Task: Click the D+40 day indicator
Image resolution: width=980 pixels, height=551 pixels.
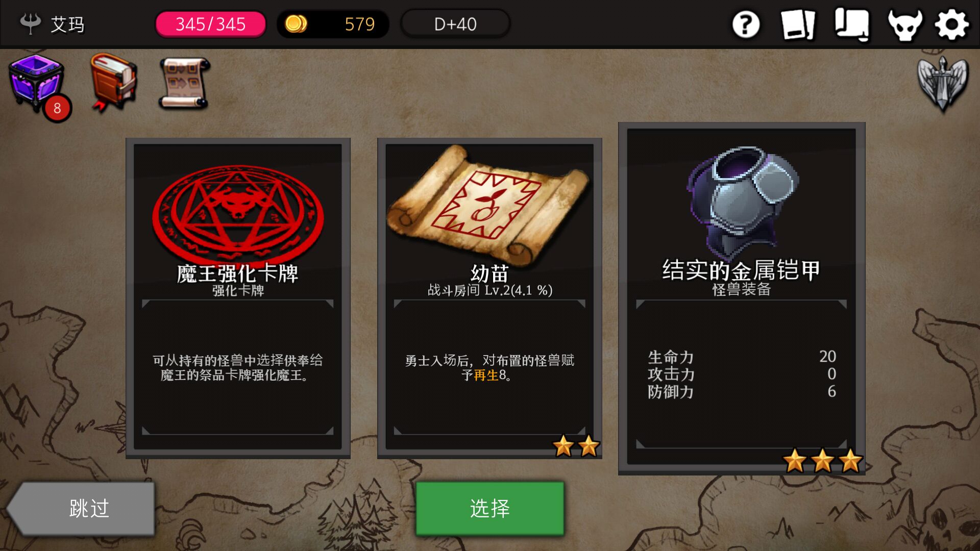Action: pos(455,24)
